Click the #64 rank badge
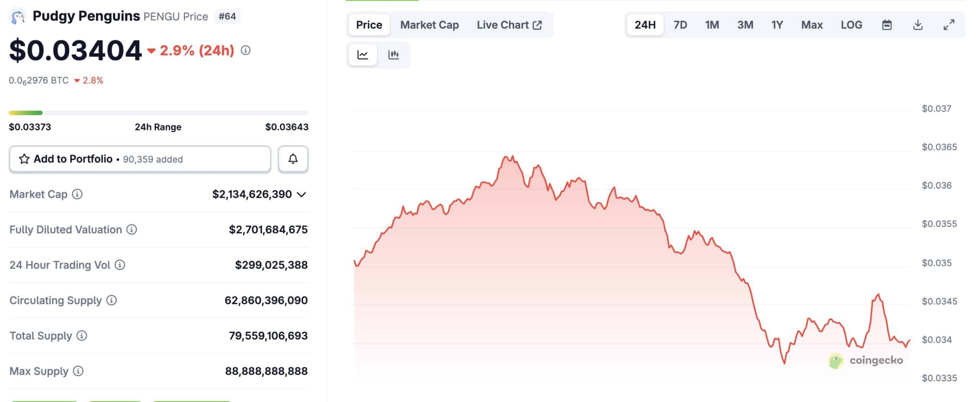 coord(227,16)
